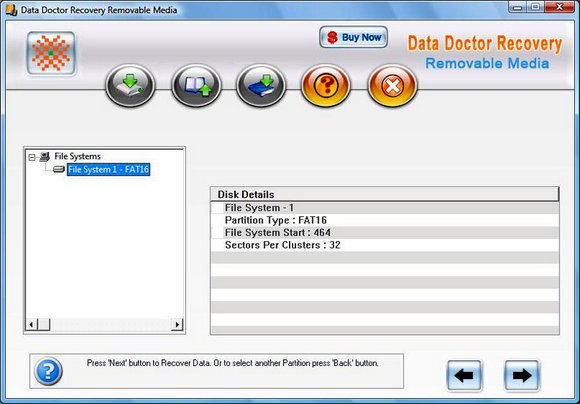Click the orange exit X round icon
This screenshot has width=580, height=404.
(392, 85)
